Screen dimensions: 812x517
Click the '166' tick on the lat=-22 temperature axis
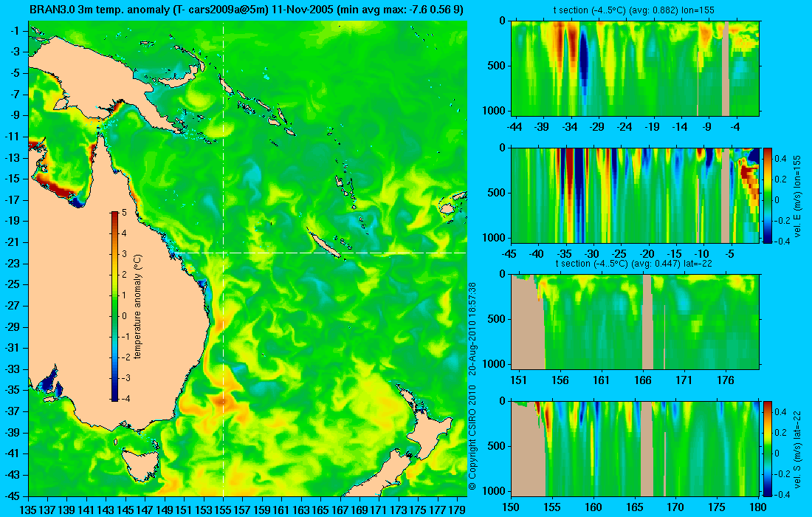pos(643,380)
